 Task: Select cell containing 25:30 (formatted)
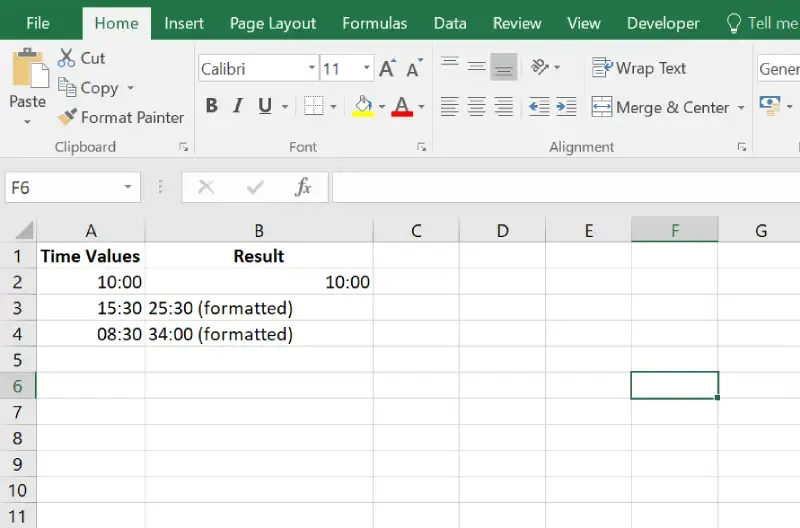point(259,308)
